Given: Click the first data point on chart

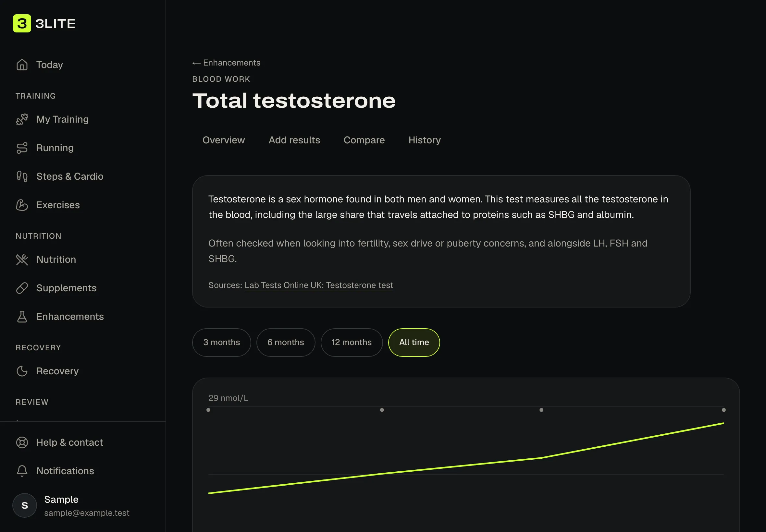Looking at the screenshot, I should coord(208,410).
